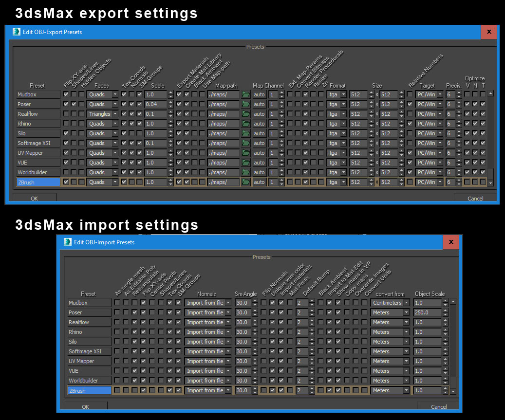Screen dimensions: 505x420
Task: Browse map-path folder for Rhino export preset
Action: [246, 124]
